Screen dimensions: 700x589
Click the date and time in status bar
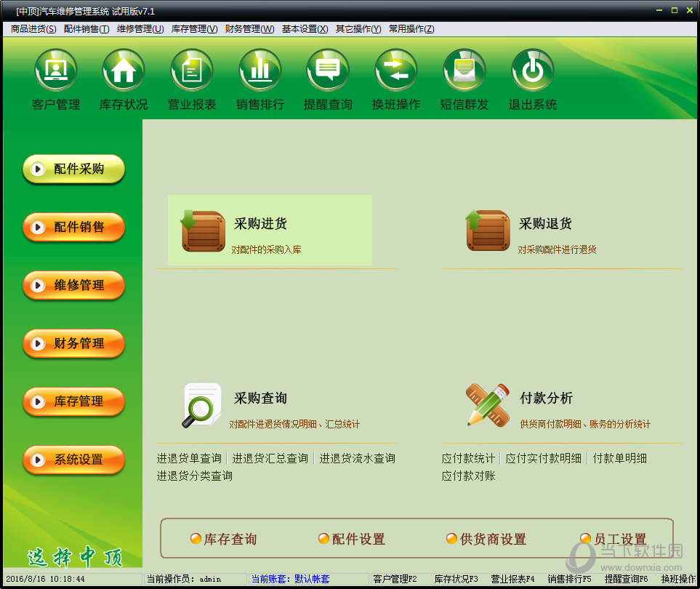coord(45,579)
